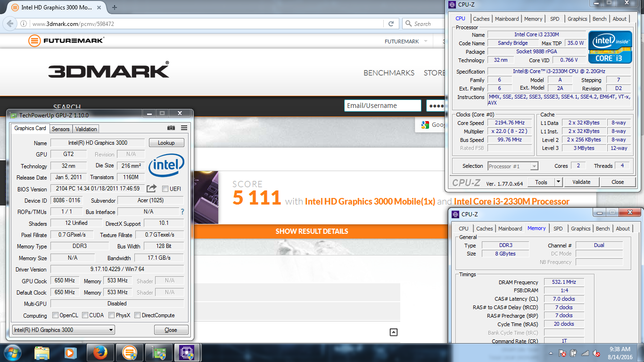Viewport: 644px width, 362px height.
Task: Switch to the Sensors tab in GPU-Z
Action: pos(61,129)
